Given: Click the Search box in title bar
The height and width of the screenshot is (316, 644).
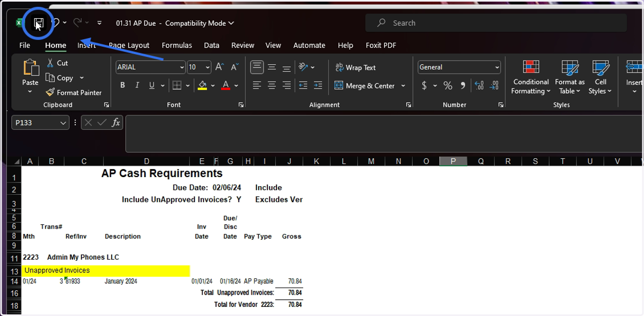Looking at the screenshot, I should (x=496, y=23).
